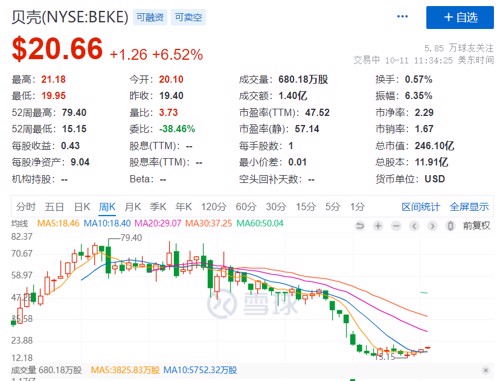
Task: Shift chart right with next arrow icon
Action: pos(432,226)
